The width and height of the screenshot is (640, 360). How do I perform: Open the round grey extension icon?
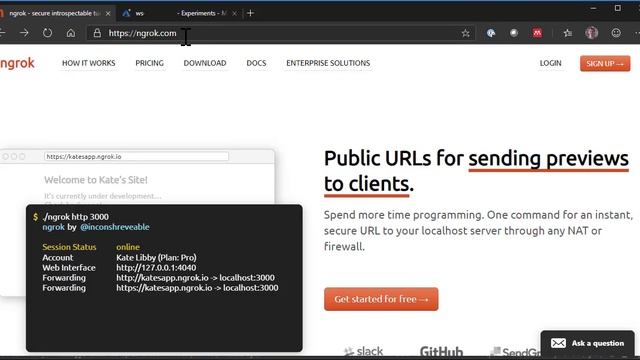tap(514, 33)
